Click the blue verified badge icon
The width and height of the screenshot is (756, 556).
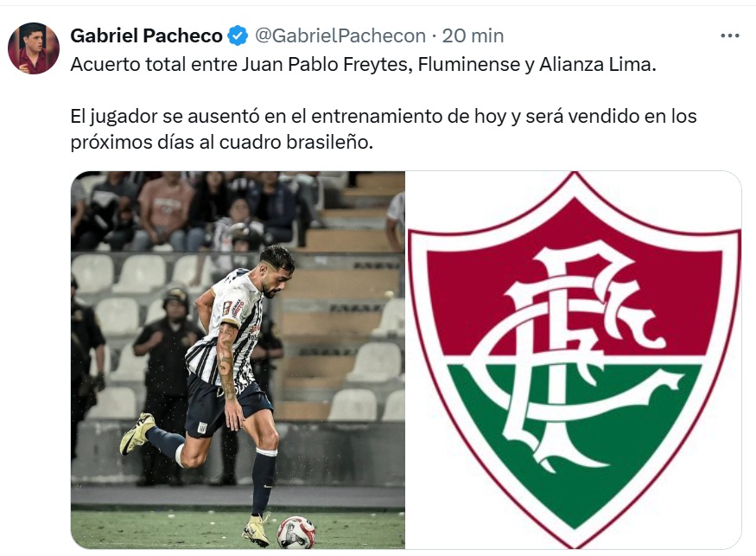coord(238,35)
